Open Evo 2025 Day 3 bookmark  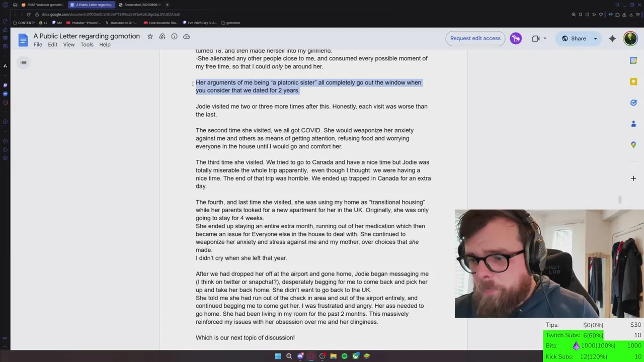click(x=200, y=23)
